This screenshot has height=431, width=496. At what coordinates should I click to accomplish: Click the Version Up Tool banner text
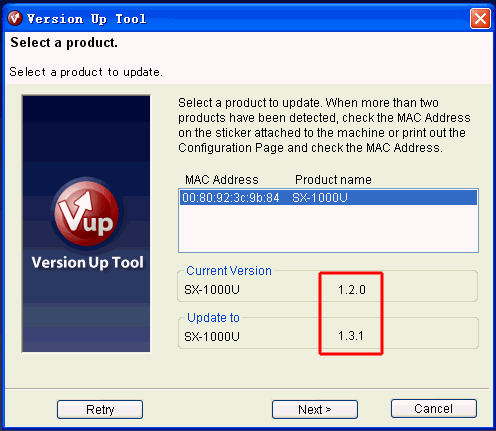click(x=88, y=262)
